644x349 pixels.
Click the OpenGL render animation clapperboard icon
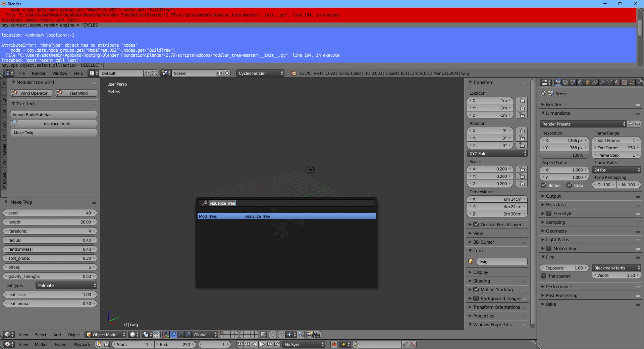(x=317, y=335)
